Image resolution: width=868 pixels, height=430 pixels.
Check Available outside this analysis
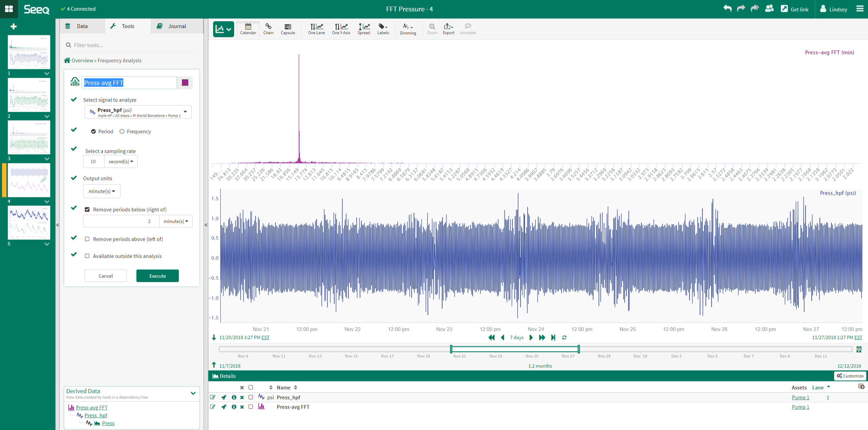click(x=87, y=256)
